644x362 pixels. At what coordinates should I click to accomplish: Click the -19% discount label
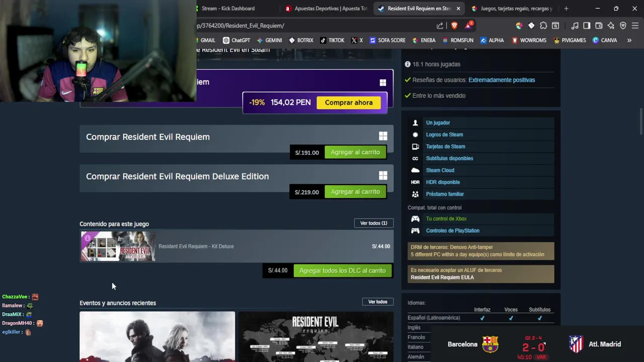[257, 103]
